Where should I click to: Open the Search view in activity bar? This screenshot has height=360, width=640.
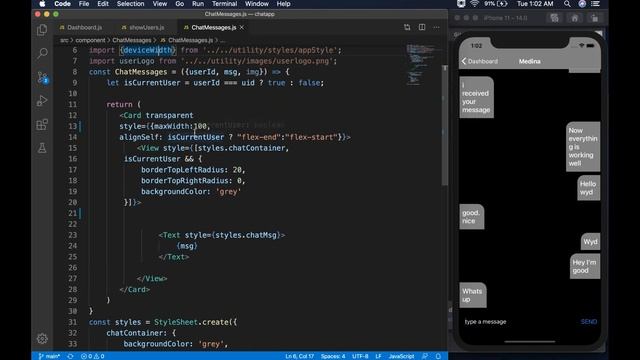click(42, 53)
